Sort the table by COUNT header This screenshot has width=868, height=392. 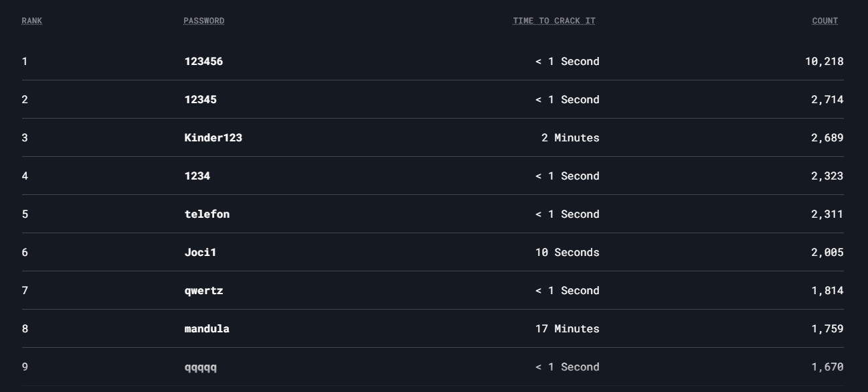(824, 21)
